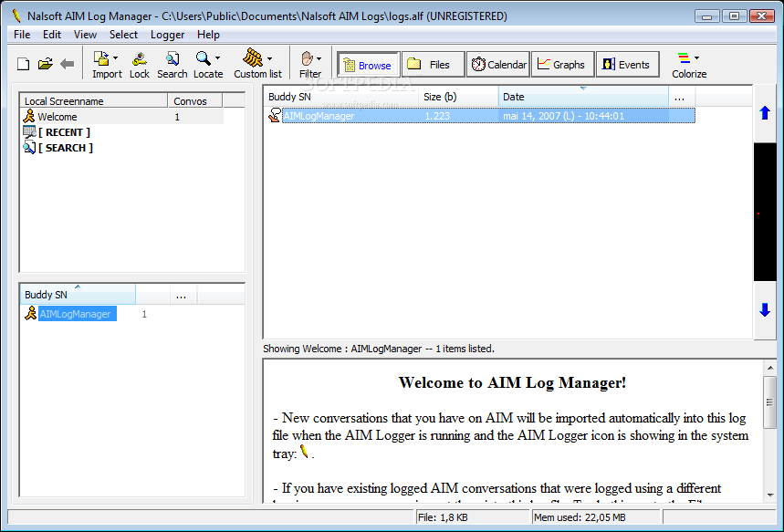784x532 pixels.
Task: Click the RECENT calendar icon
Action: (x=29, y=132)
